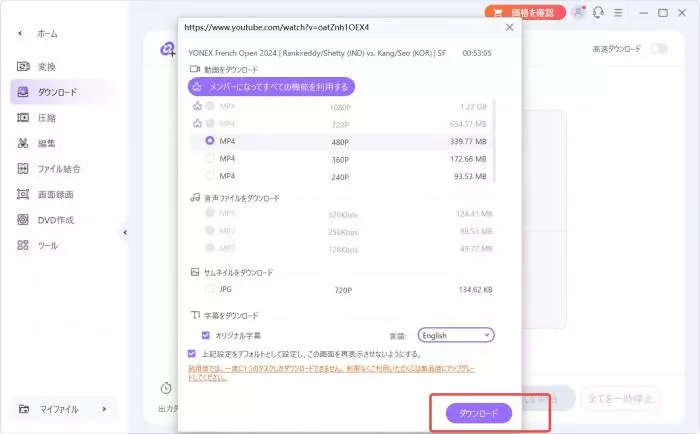Click the ツール grid icon
This screenshot has height=434, width=700.
[x=23, y=245]
